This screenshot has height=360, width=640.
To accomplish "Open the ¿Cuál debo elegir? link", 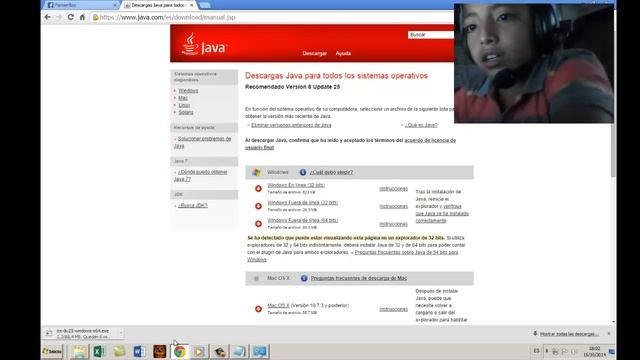I will tap(331, 172).
